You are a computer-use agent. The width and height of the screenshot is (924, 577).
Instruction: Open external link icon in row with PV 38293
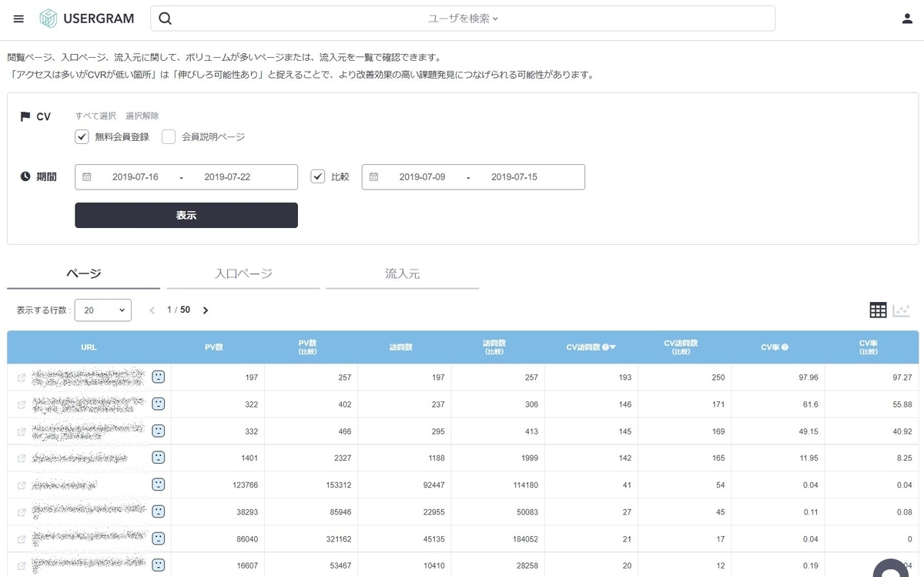(22, 512)
